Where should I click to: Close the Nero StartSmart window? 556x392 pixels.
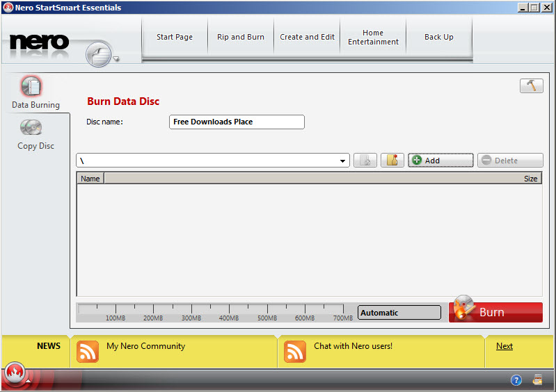pos(547,8)
